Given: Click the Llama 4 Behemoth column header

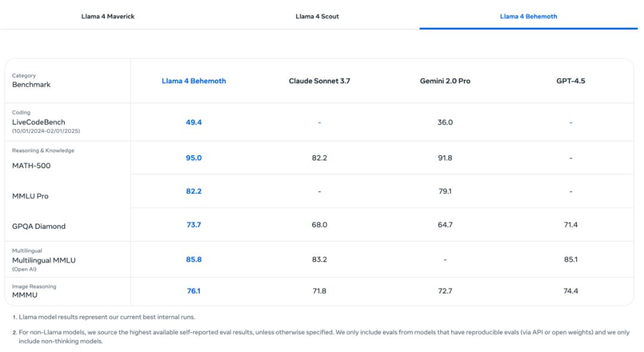Looking at the screenshot, I should point(194,81).
